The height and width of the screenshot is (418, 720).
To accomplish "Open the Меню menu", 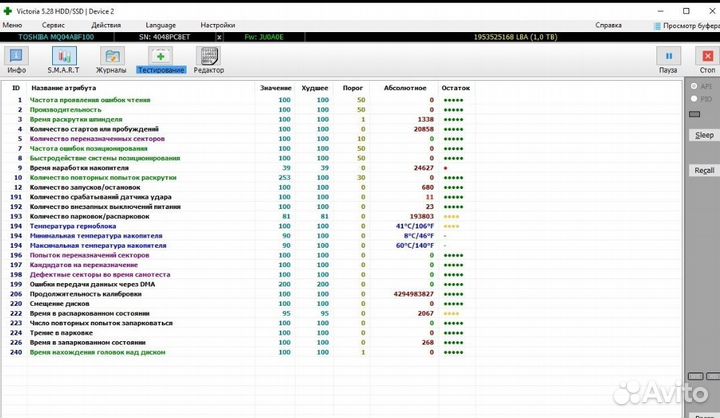I will click(13, 24).
